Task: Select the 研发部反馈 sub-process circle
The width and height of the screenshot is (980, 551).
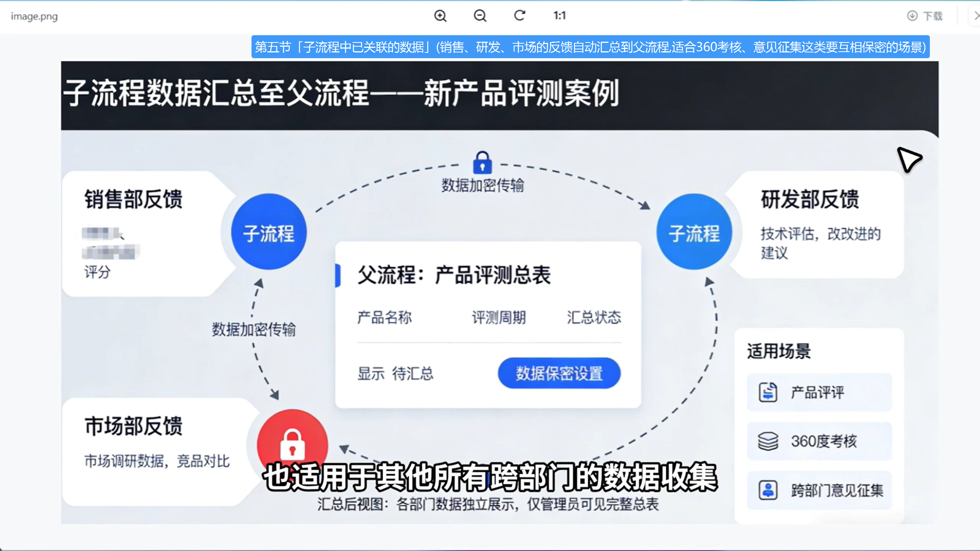Action: click(694, 232)
